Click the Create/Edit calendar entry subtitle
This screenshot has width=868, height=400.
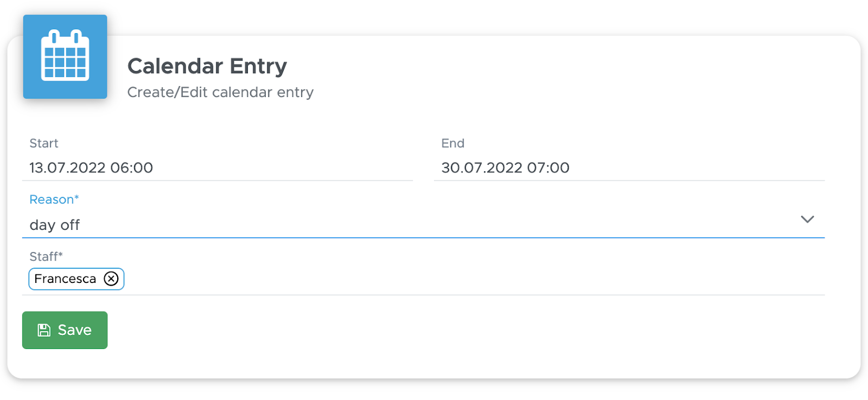[220, 92]
